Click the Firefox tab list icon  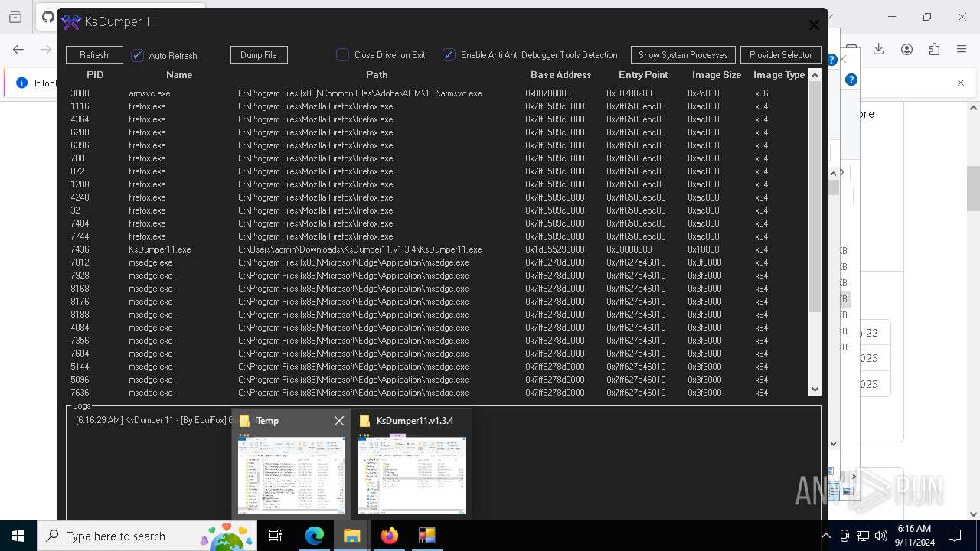15,17
